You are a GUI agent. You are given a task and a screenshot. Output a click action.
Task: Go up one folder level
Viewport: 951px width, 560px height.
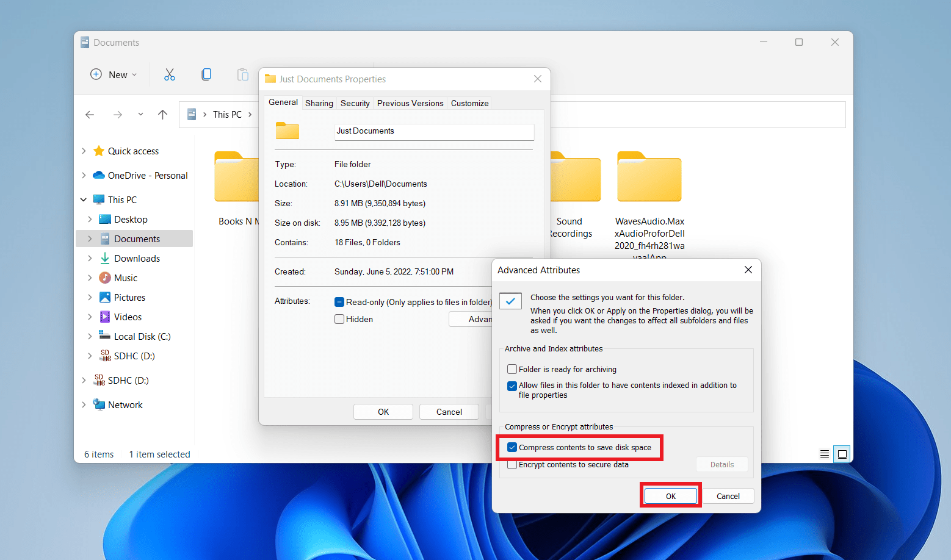pos(162,115)
